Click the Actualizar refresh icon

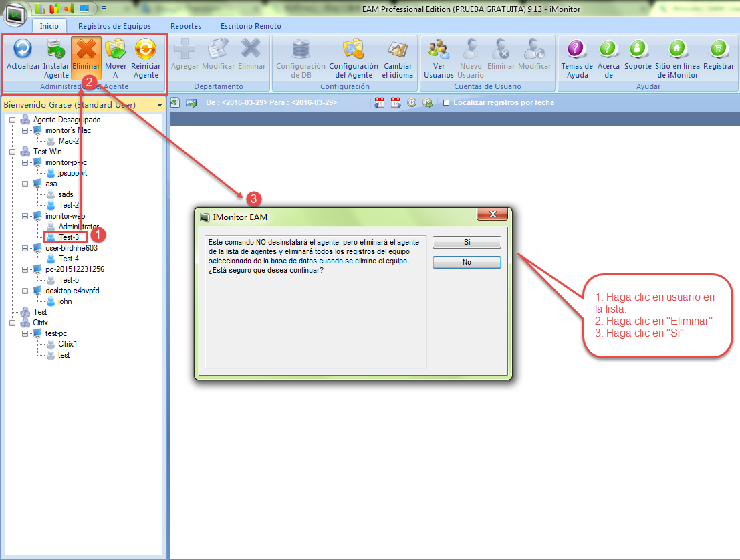[23, 49]
